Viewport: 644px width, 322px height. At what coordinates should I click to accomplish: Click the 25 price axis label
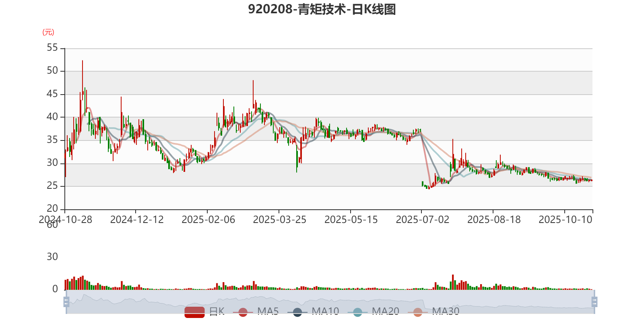[x=52, y=186]
